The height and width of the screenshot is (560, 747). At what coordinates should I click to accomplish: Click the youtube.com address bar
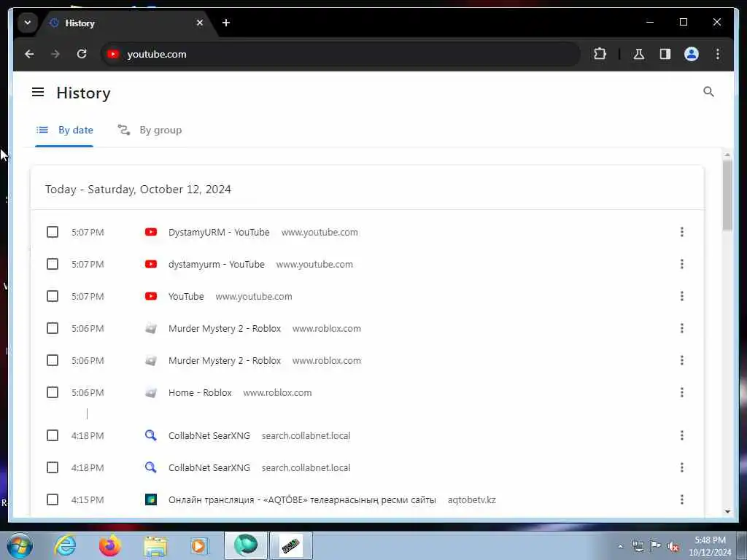[x=340, y=54]
